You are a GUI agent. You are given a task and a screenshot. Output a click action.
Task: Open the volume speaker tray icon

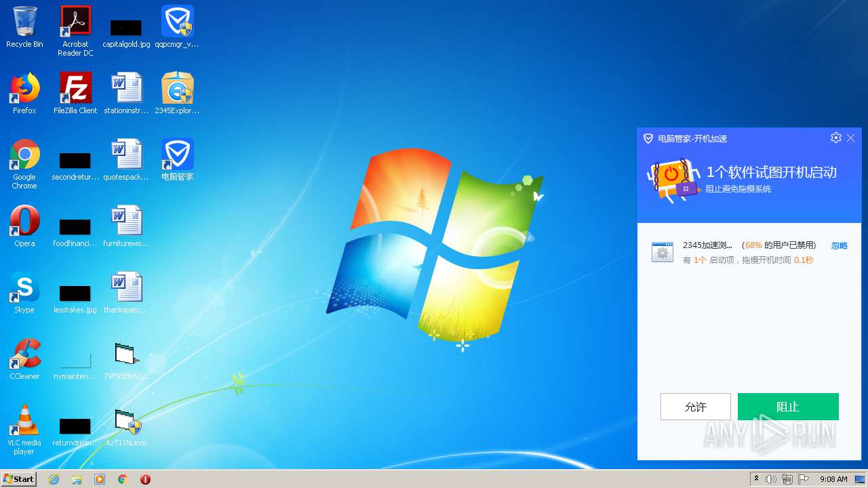771,479
